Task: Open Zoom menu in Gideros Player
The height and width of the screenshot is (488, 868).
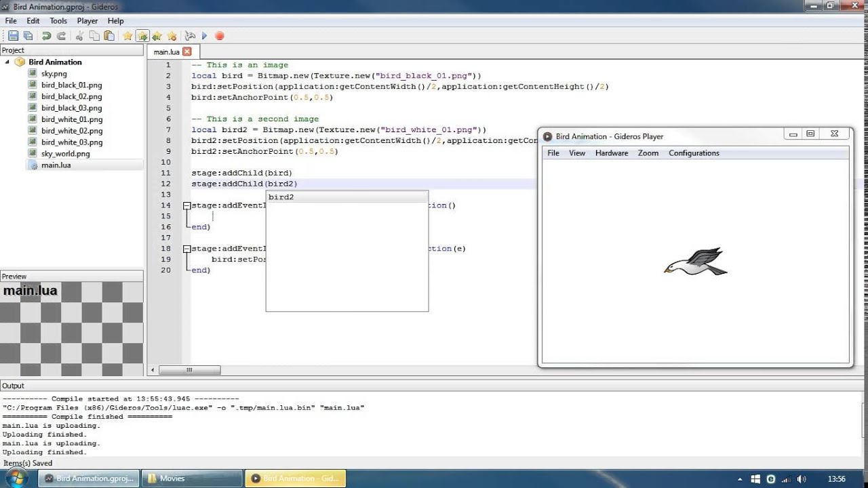Action: 648,153
